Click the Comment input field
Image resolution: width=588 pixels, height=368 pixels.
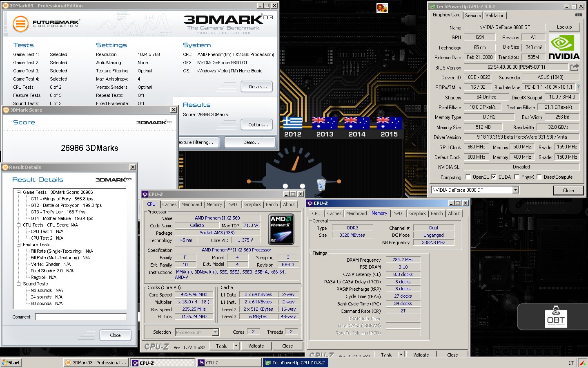pyautogui.click(x=80, y=317)
